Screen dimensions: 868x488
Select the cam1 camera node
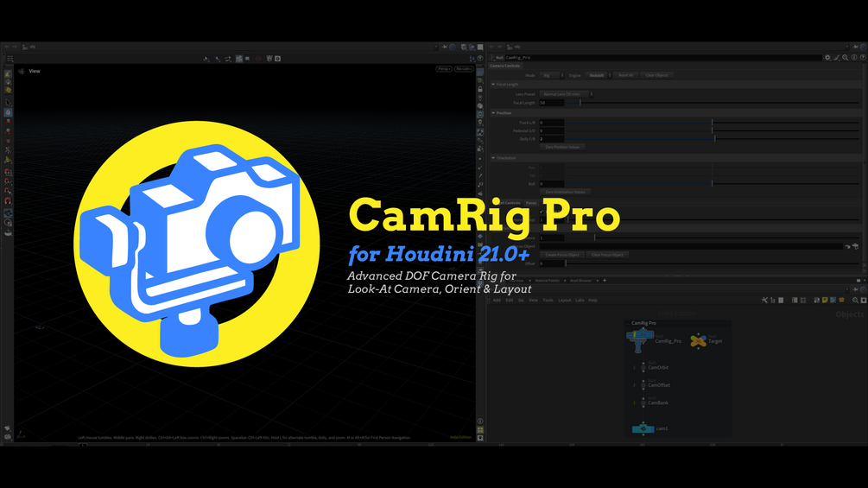click(643, 428)
